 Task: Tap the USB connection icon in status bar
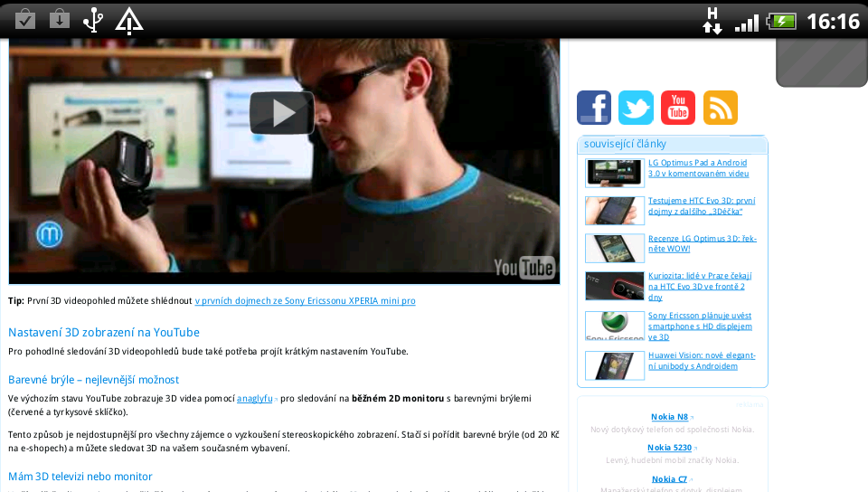pos(92,19)
